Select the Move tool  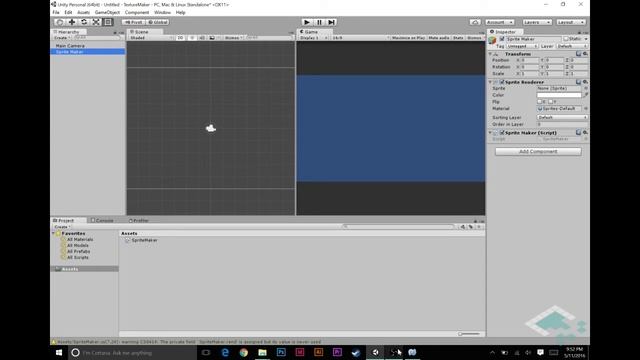tap(72, 22)
